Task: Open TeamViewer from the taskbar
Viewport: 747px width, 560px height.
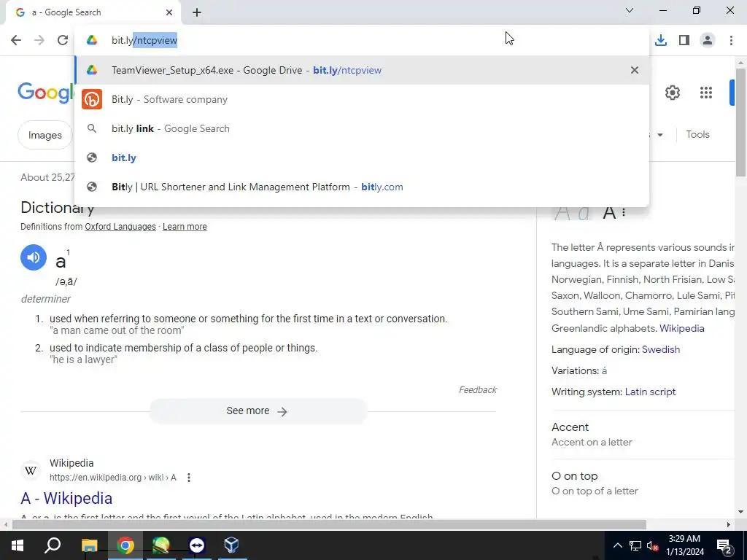Action: 197,545
